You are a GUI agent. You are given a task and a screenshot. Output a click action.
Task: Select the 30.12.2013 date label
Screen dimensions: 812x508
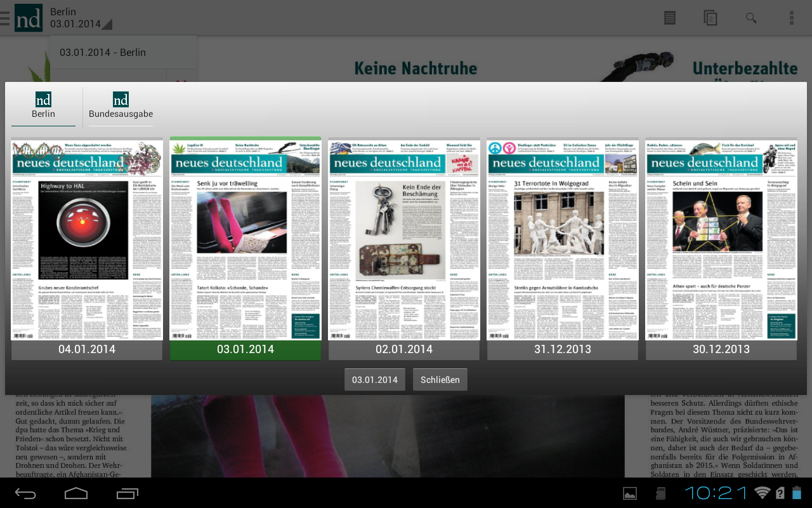point(721,350)
